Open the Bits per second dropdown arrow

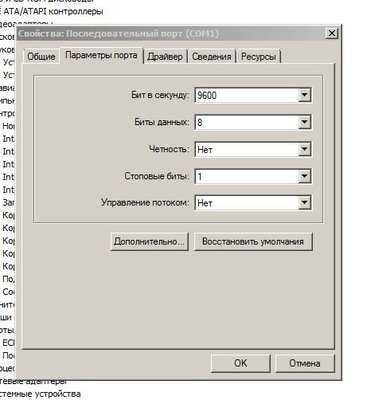pos(304,95)
